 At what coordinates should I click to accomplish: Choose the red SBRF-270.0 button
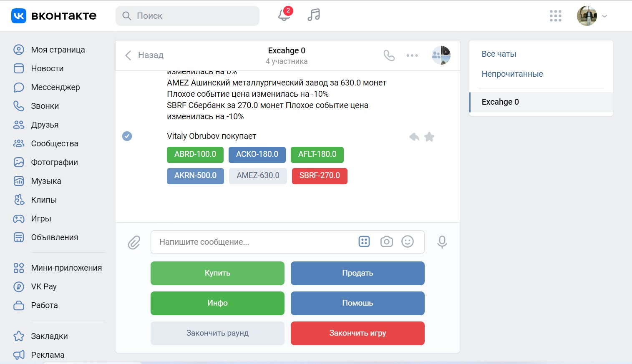click(x=320, y=176)
